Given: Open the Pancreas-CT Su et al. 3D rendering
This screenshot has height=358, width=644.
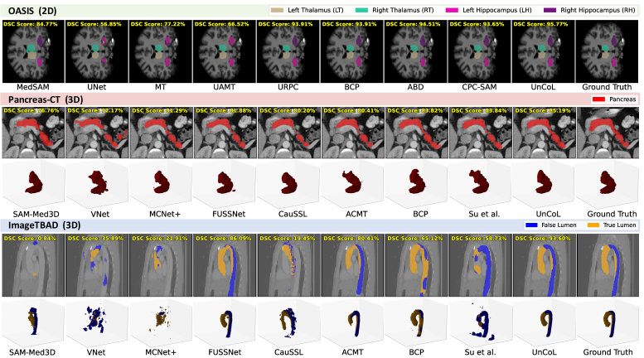Looking at the screenshot, I should coord(480,183).
